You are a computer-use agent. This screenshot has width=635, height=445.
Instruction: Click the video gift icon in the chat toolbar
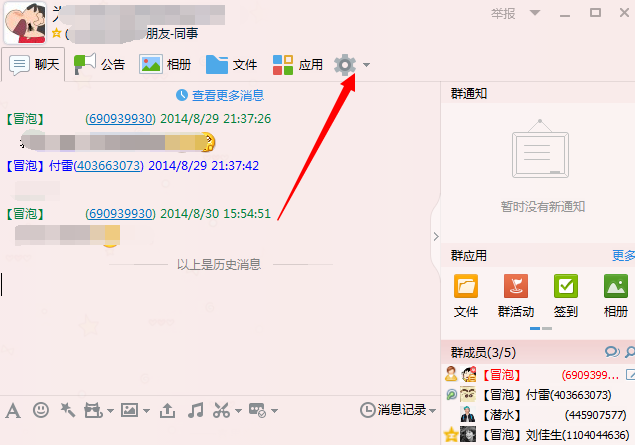[93, 411]
